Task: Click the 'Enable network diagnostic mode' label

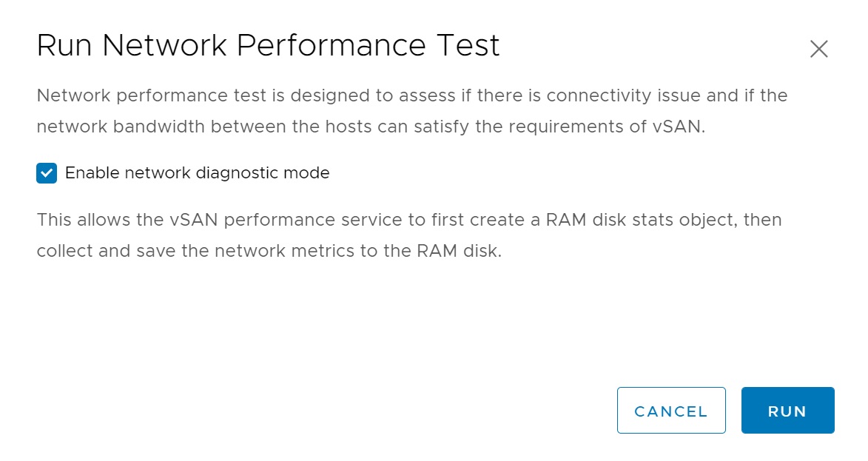Action: click(197, 173)
